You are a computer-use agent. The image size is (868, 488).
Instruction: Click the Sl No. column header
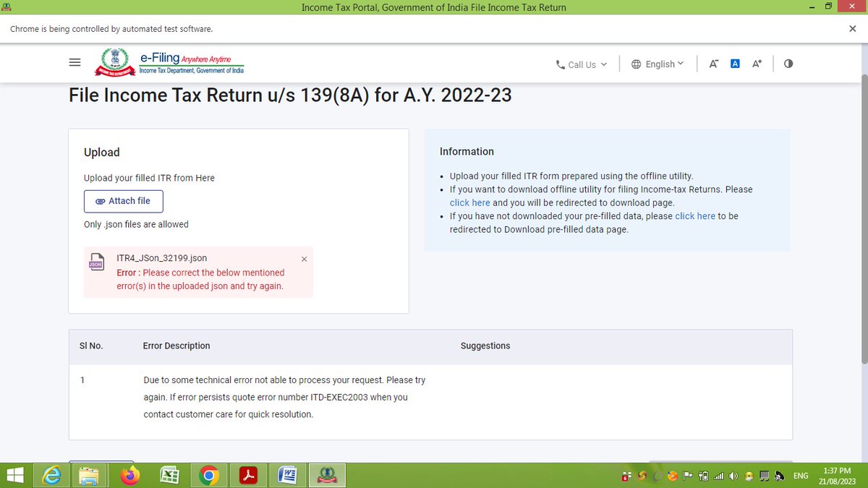point(91,346)
